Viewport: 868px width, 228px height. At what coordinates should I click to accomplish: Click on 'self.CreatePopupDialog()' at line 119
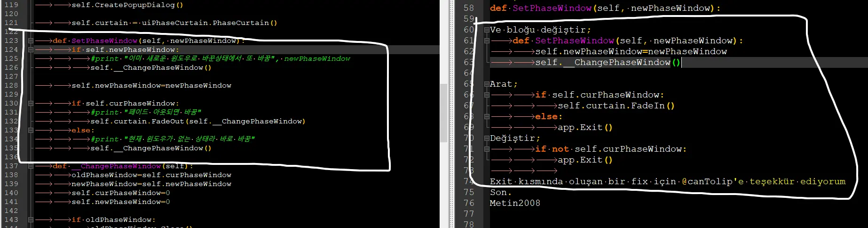click(x=127, y=5)
